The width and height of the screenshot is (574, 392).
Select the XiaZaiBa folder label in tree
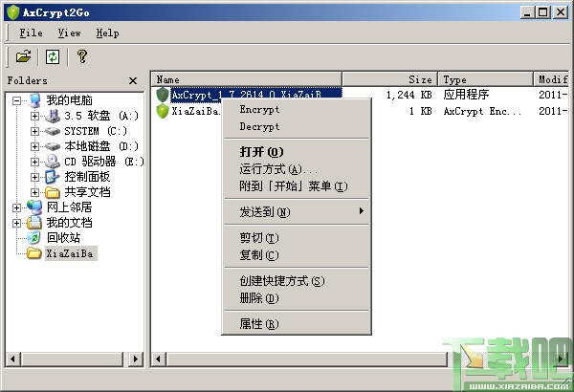click(x=70, y=253)
